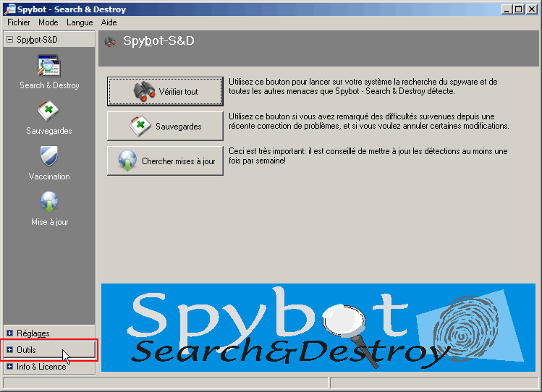Click the Spybot Search&Destroy logo banner
The image size is (542, 392).
coord(317,328)
